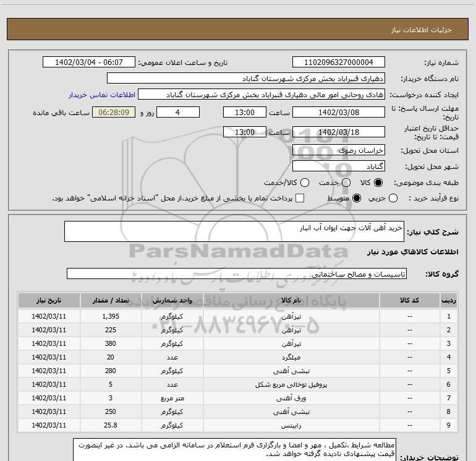This screenshot has width=476, height=461.
Task: Click delivery city field گناباد
Action: click(339, 166)
